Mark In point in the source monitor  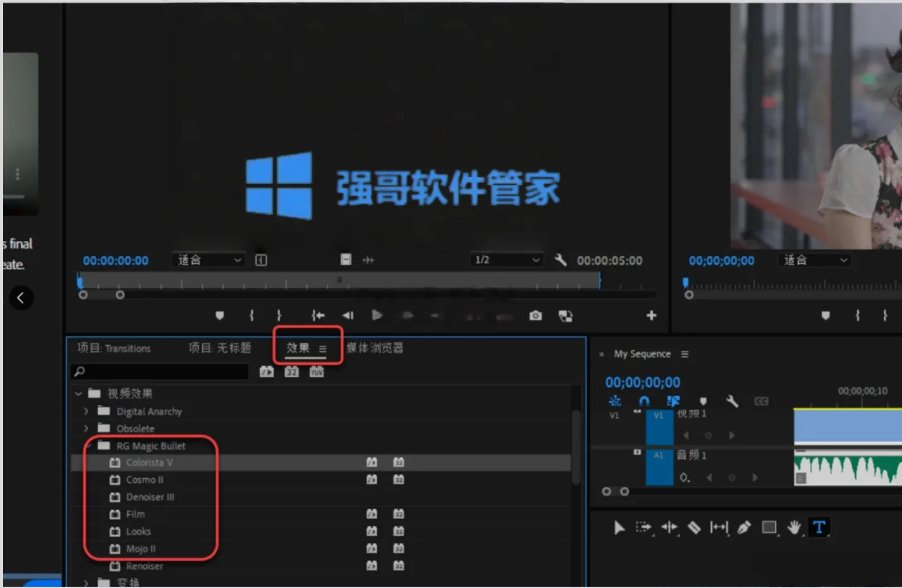pyautogui.click(x=252, y=315)
